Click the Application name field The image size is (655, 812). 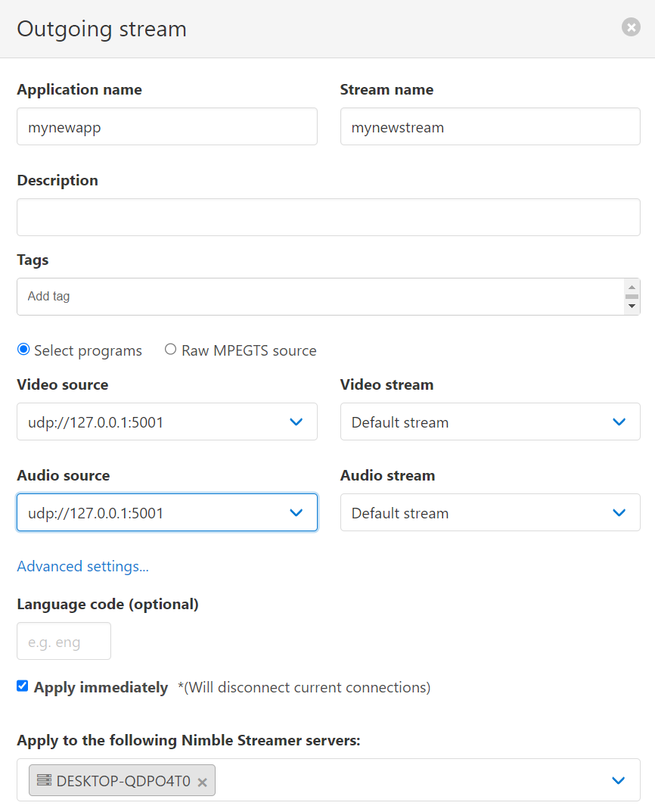[x=167, y=126]
